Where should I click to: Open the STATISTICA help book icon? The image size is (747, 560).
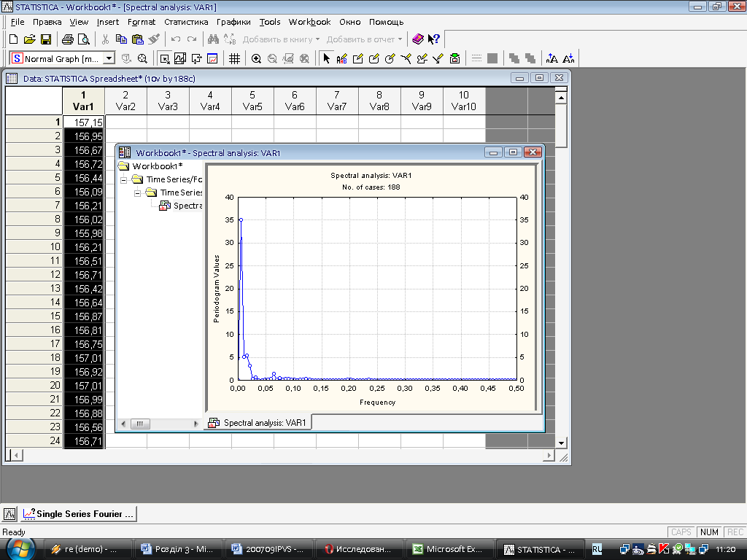click(417, 39)
